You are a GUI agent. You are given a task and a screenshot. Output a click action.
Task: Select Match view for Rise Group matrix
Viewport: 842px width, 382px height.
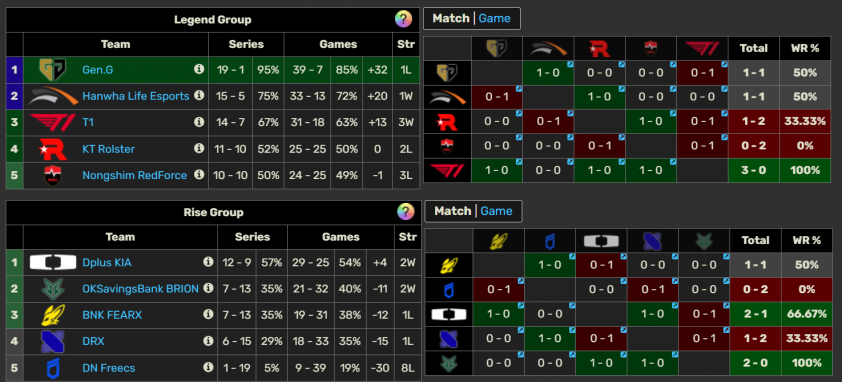453,211
